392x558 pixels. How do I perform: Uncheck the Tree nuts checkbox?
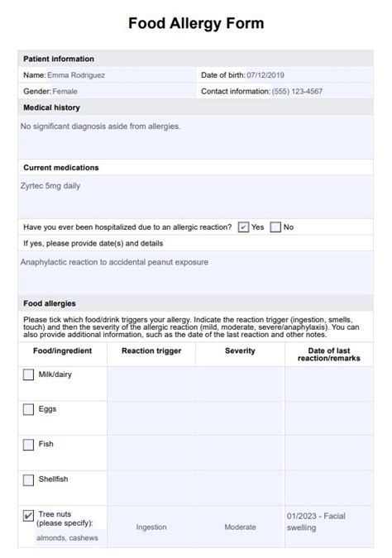coord(28,515)
